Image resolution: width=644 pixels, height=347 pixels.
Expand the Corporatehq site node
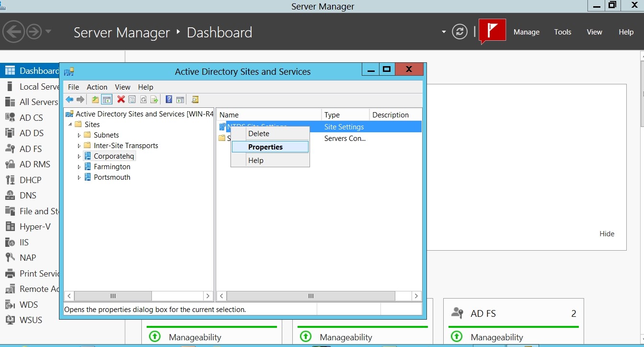tap(79, 156)
